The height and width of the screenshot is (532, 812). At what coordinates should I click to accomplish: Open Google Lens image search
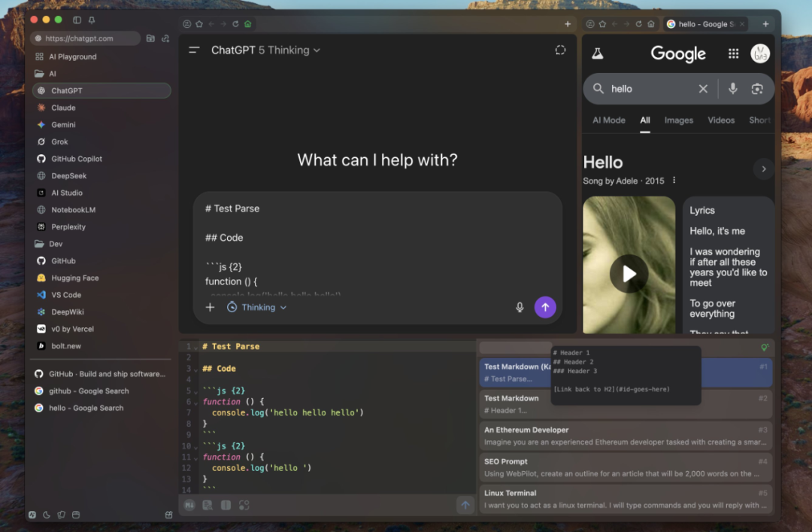click(757, 89)
